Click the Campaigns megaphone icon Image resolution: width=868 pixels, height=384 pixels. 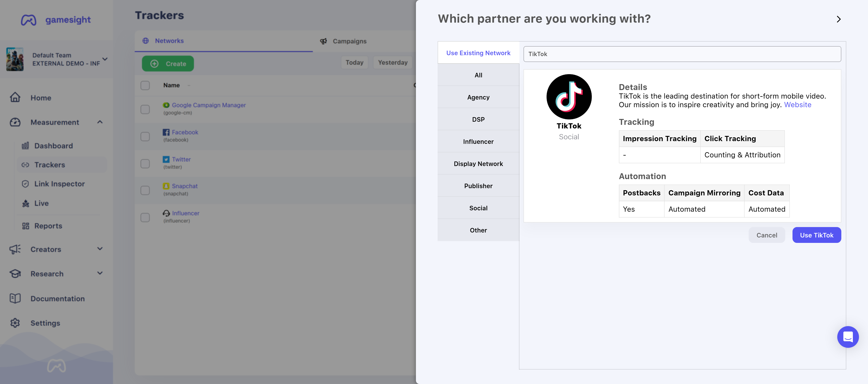click(323, 41)
